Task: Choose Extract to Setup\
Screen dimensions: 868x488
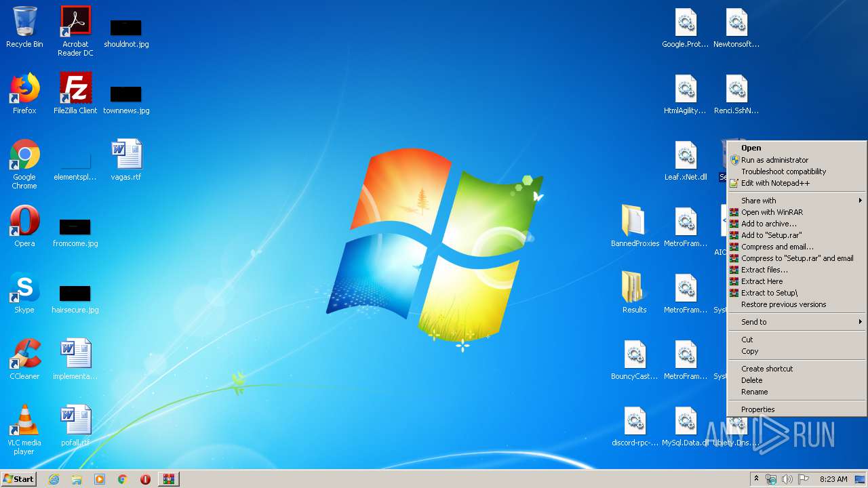Action: [x=797, y=293]
